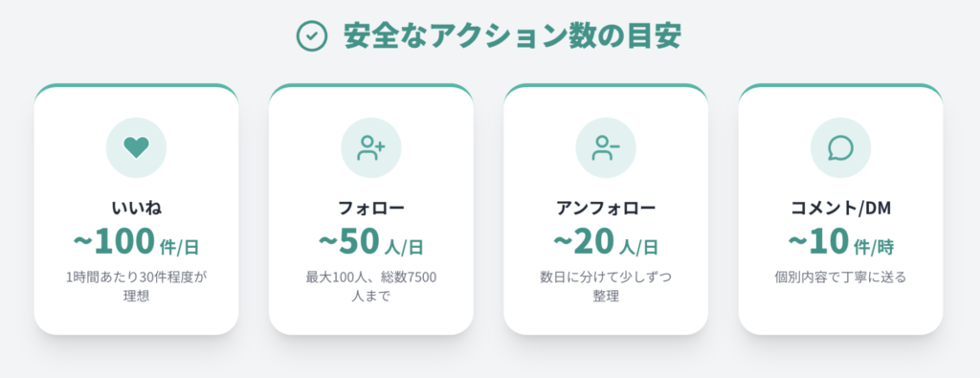Click the text 1時間あたり30件程度が理想

[136, 287]
